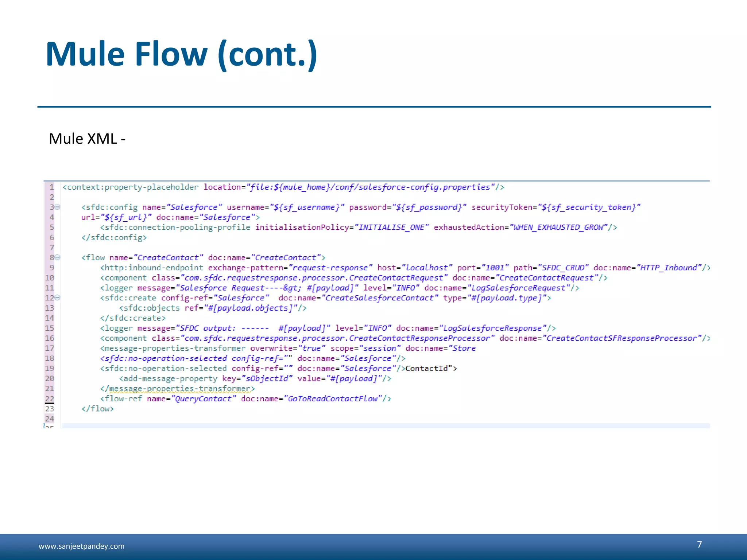Click the ${sf_username} value
Image resolution: width=747 pixels, height=560 pixels.
pos(307,207)
